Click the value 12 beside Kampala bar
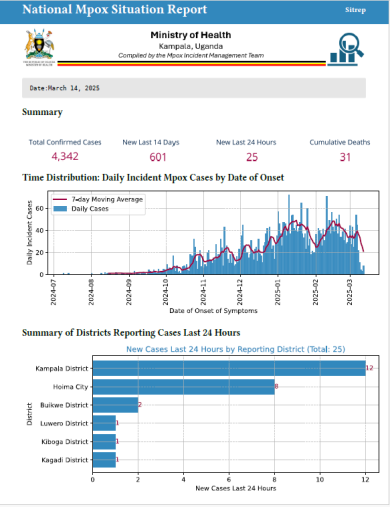Screen dimensions: 390x507 369,368
